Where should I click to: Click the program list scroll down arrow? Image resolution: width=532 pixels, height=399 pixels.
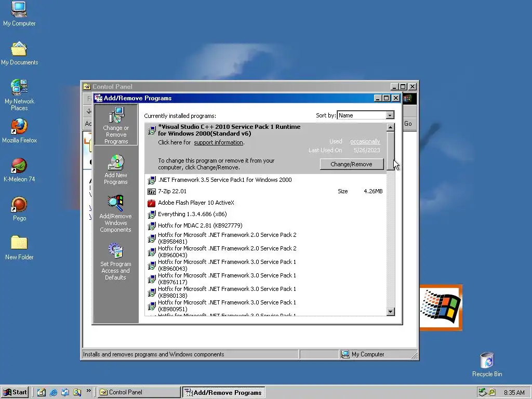(391, 312)
